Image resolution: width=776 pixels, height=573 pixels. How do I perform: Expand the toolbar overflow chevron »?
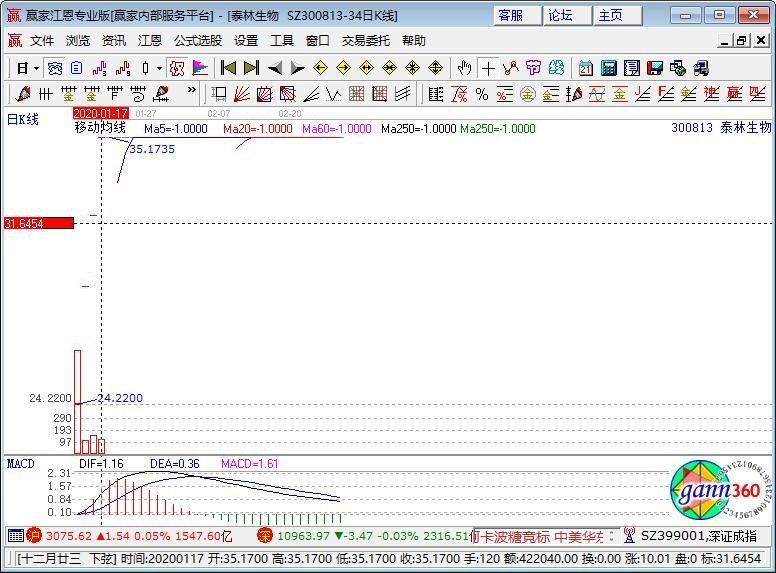(191, 90)
